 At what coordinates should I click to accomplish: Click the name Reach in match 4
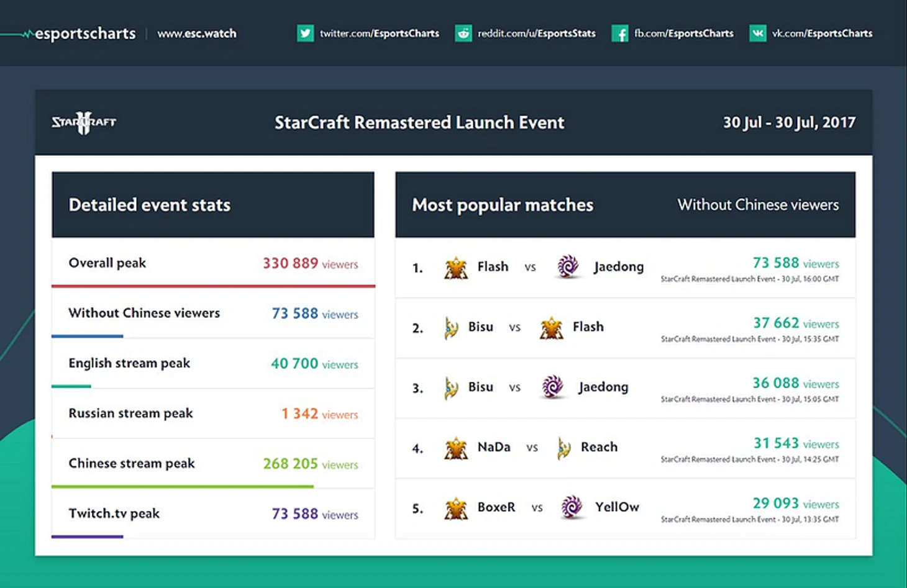(x=599, y=447)
